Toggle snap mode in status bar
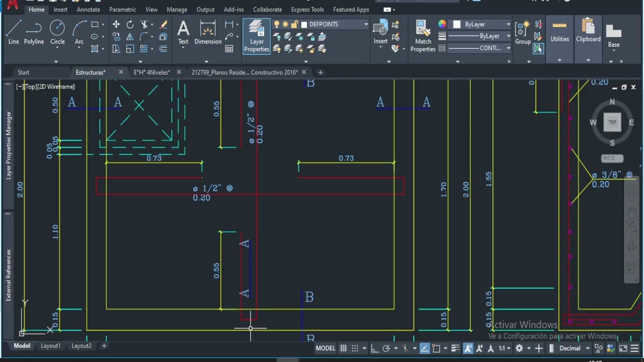644x362 pixels. coord(355,348)
